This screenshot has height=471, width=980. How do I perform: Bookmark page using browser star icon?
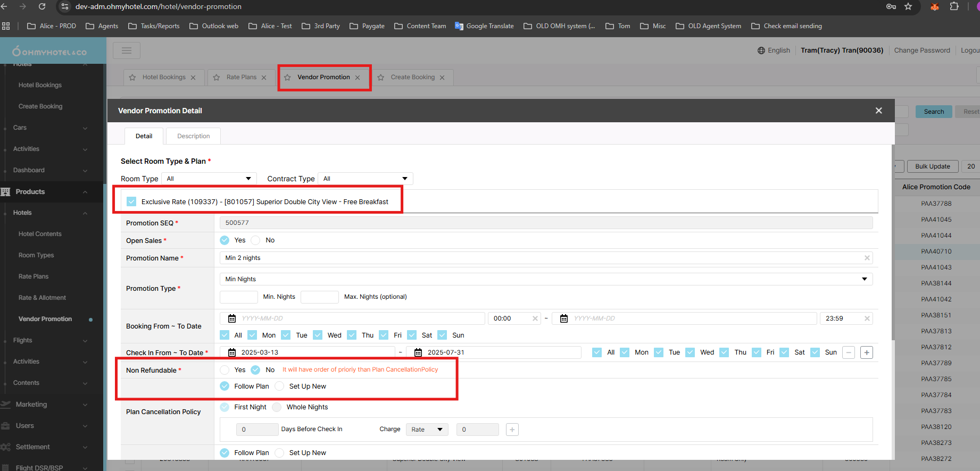908,6
